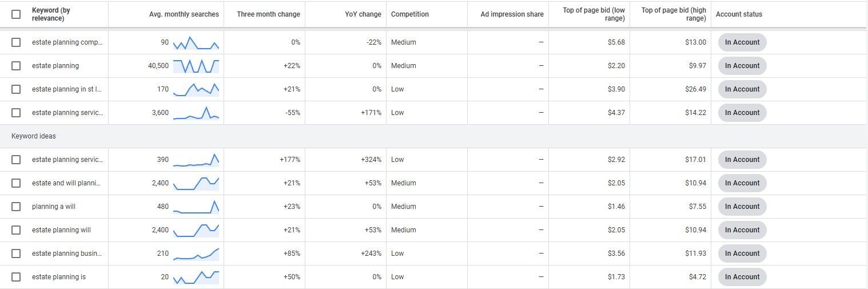Select checkbox for 'estate planning' keyword row

(16, 66)
